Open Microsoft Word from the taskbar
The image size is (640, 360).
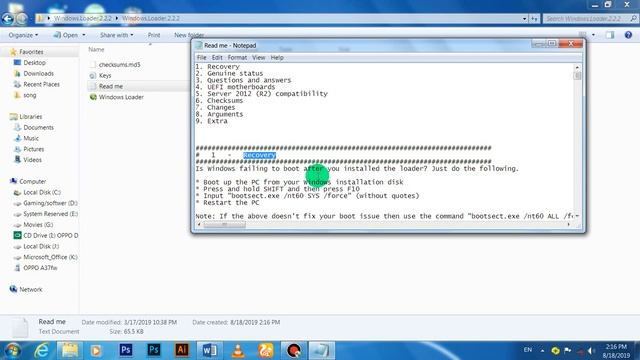coord(209,351)
